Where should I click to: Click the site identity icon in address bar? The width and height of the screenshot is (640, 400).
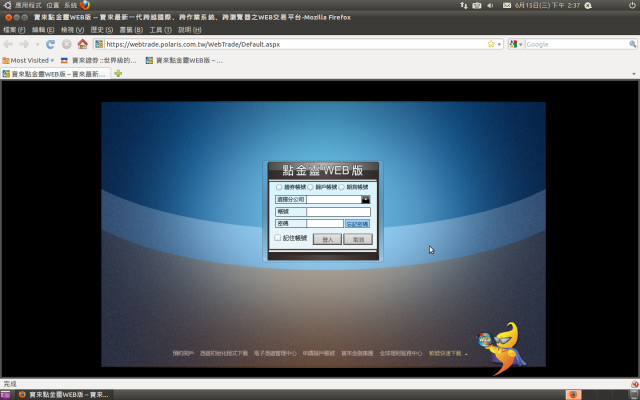(99, 44)
